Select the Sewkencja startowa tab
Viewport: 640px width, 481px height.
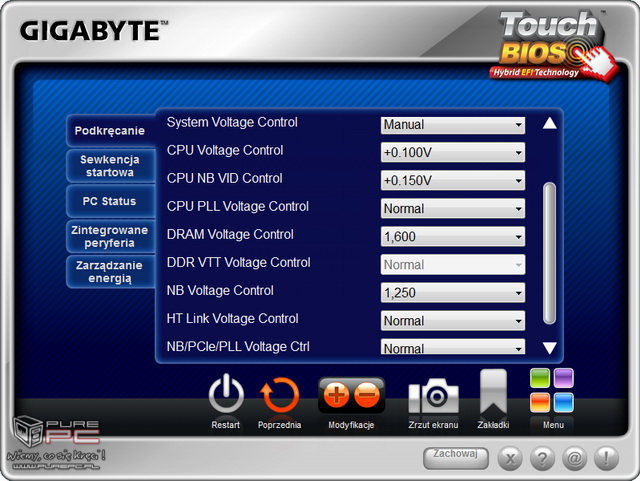click(109, 166)
